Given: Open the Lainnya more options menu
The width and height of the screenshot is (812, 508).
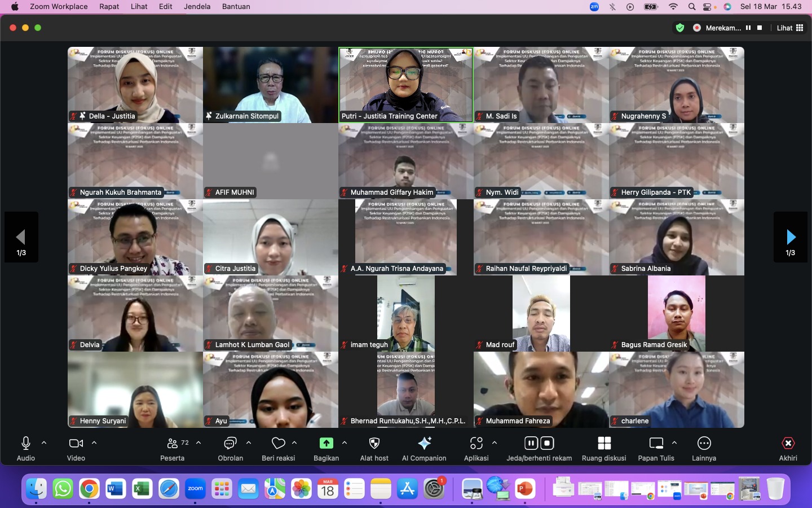Looking at the screenshot, I should pyautogui.click(x=704, y=444).
